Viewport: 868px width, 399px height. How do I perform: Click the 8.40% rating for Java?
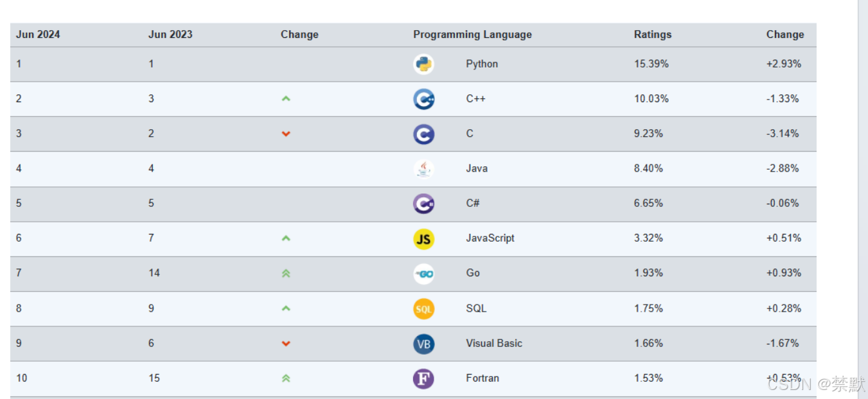[648, 168]
